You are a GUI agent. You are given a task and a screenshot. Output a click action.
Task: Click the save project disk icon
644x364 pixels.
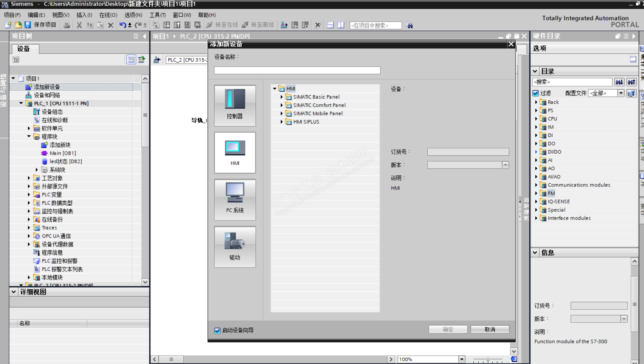(28, 25)
